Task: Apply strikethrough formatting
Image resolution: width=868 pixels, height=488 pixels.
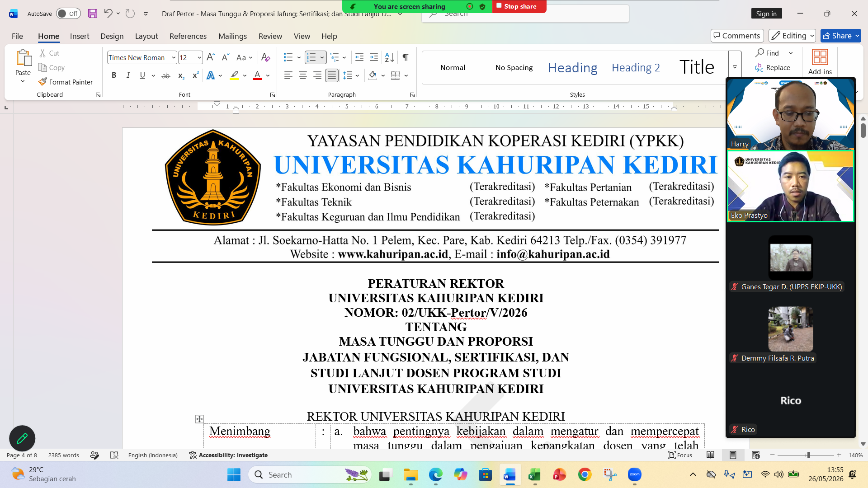Action: pyautogui.click(x=166, y=75)
